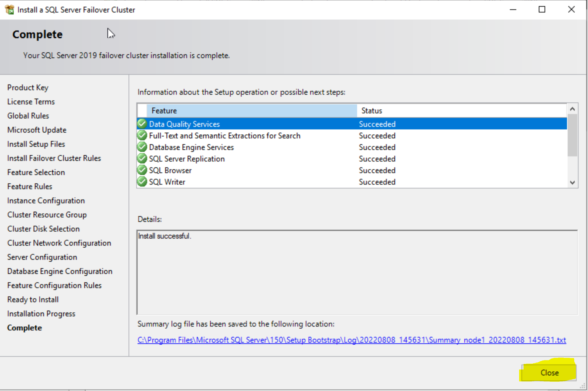This screenshot has height=391, width=588.
Task: Click the Feature Rules step
Action: (x=30, y=187)
